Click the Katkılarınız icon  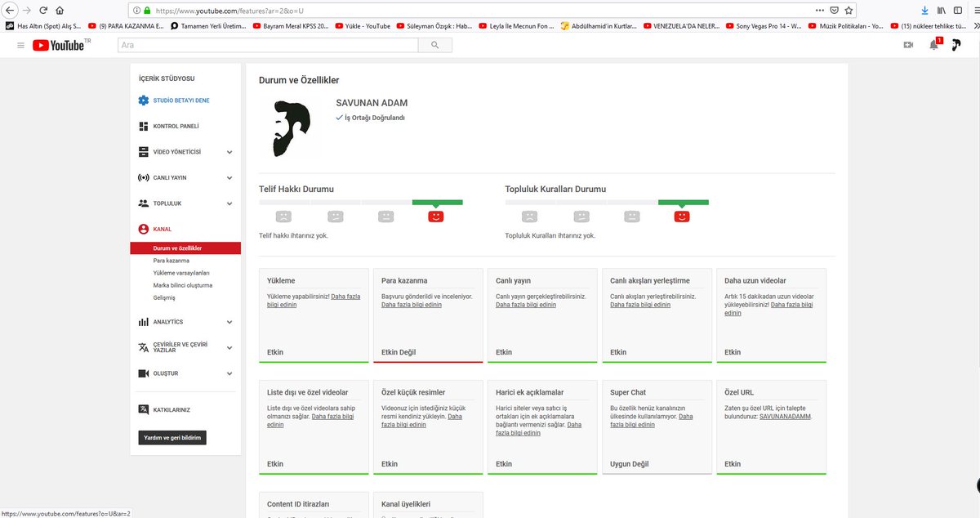[144, 409]
